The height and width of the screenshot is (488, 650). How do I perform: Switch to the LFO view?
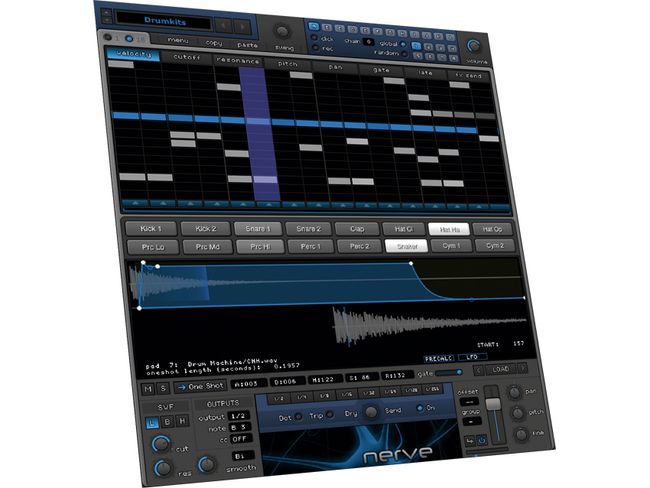coord(472,357)
